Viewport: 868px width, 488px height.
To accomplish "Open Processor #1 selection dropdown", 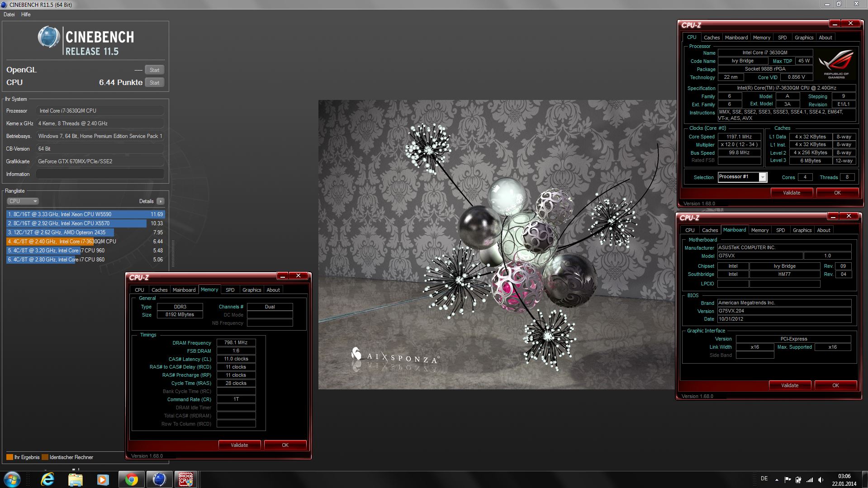I will (742, 177).
